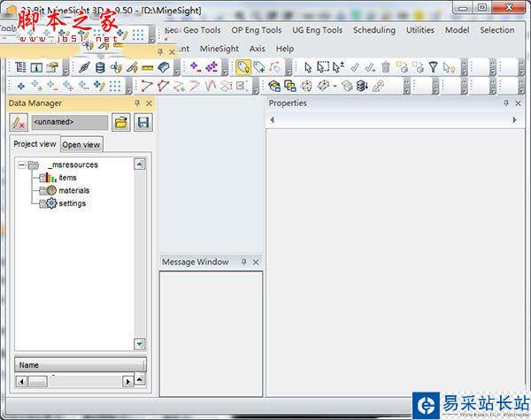Select the red closed polygon tool
Image resolution: width=531 pixels, height=420 pixels.
tap(163, 86)
